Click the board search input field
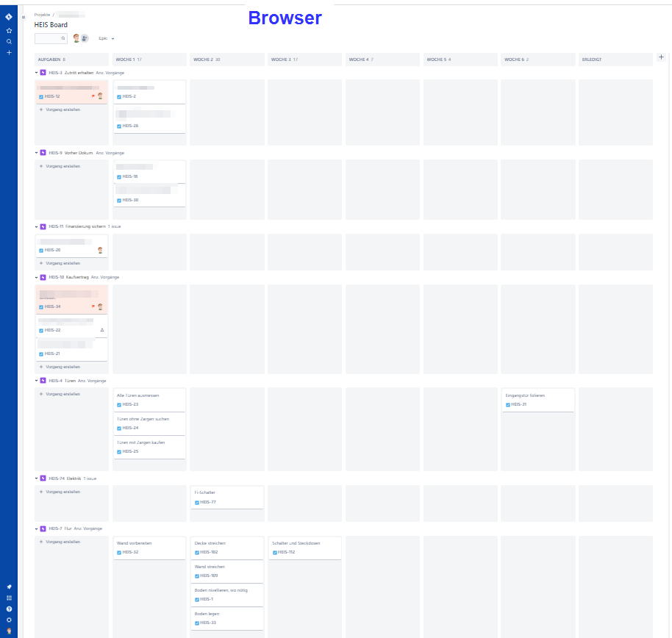This screenshot has width=672, height=638. [51, 38]
